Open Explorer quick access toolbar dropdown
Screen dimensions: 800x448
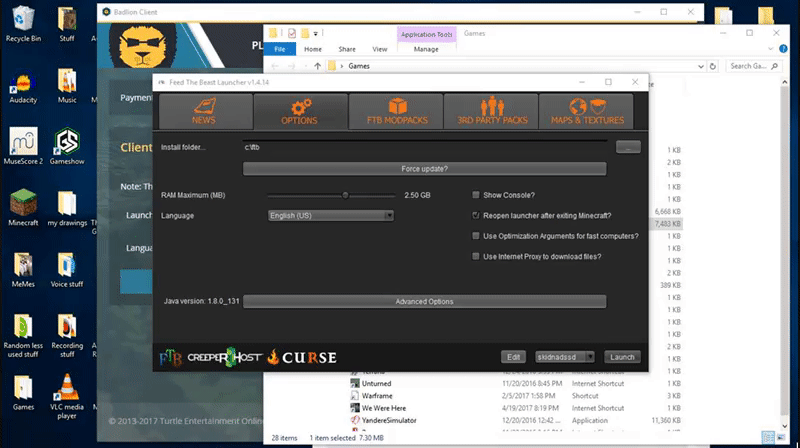point(316,34)
